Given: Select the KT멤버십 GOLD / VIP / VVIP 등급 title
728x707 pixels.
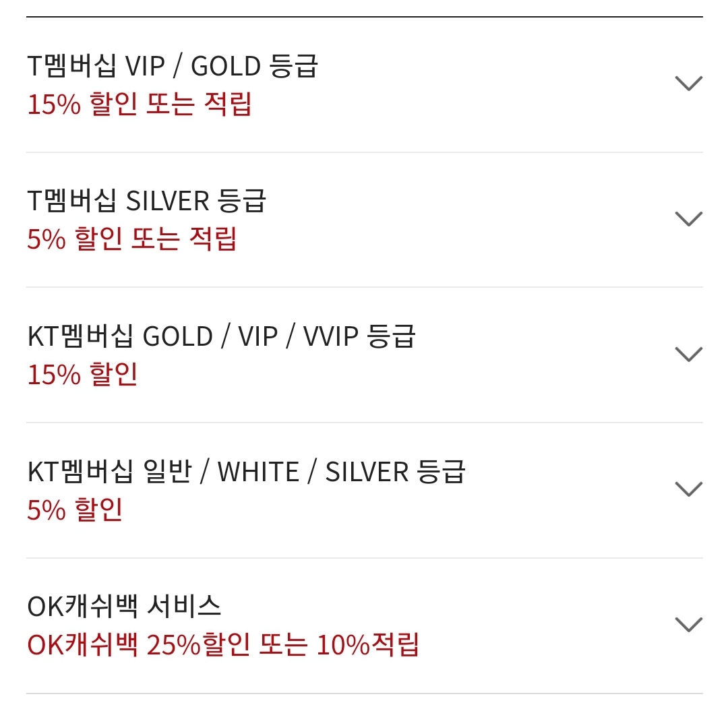Looking at the screenshot, I should [x=224, y=336].
